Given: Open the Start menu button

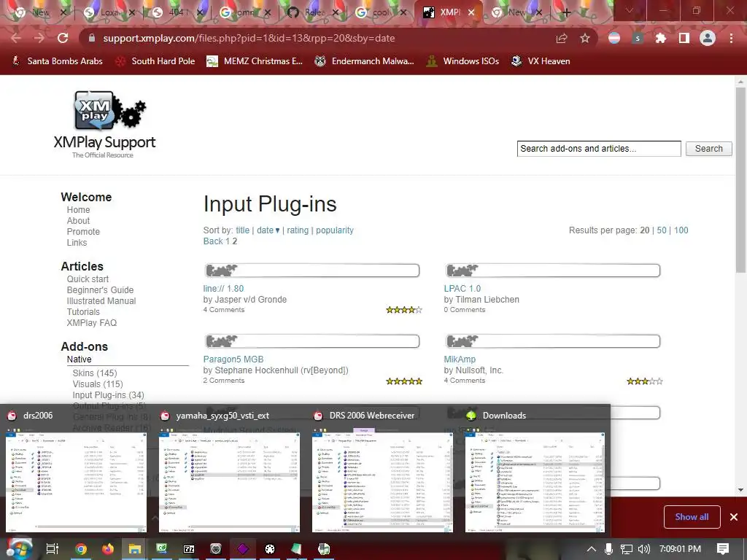Looking at the screenshot, I should (19, 549).
